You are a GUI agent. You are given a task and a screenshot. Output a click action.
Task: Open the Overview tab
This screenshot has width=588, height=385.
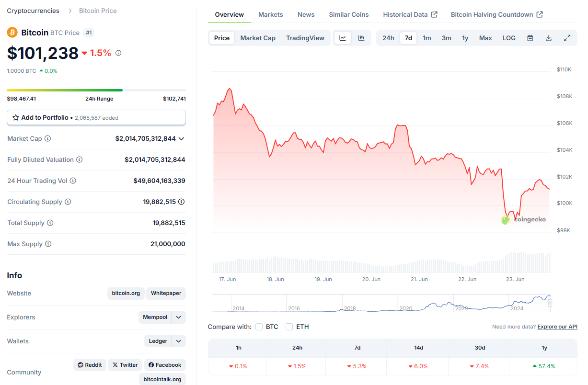point(230,14)
